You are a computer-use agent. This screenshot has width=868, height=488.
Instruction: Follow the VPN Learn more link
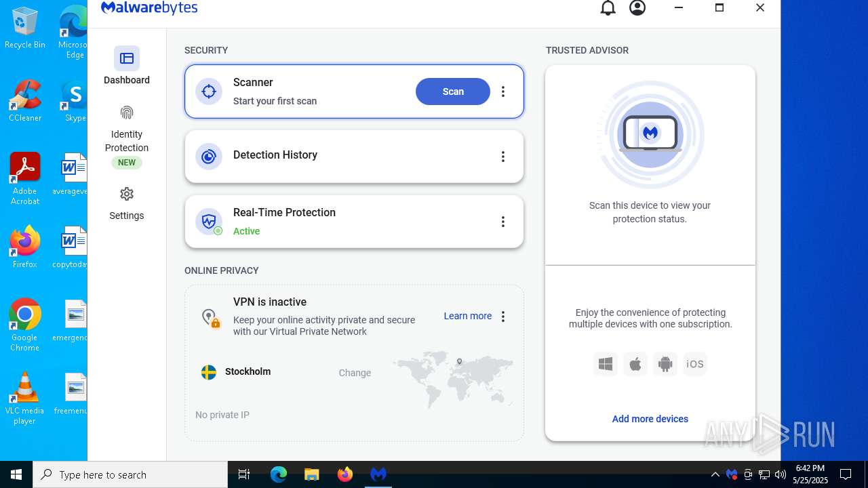pos(468,316)
